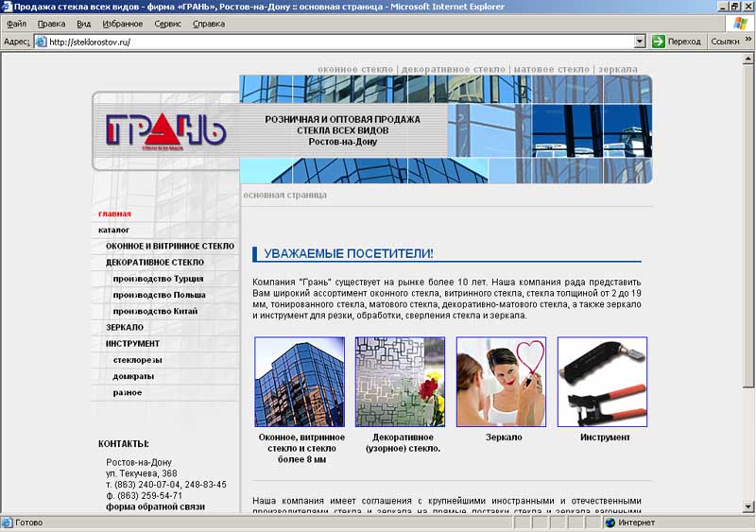Image resolution: width=756 pixels, height=532 pixels.
Task: Open the декоративное стекло top link
Action: point(453,70)
